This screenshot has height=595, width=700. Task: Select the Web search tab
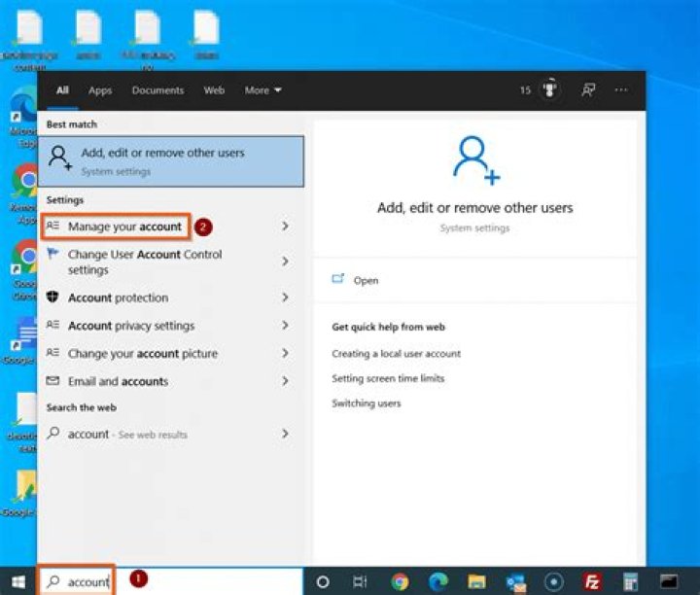tap(214, 90)
